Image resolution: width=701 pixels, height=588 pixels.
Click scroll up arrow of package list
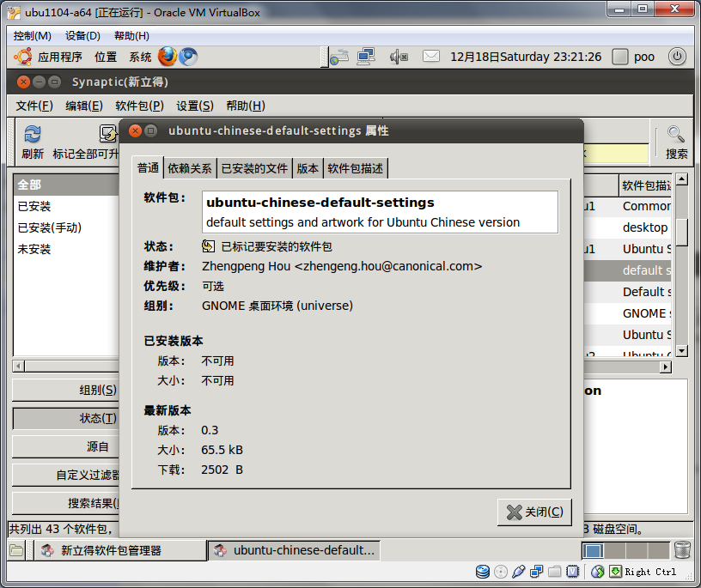[x=681, y=179]
